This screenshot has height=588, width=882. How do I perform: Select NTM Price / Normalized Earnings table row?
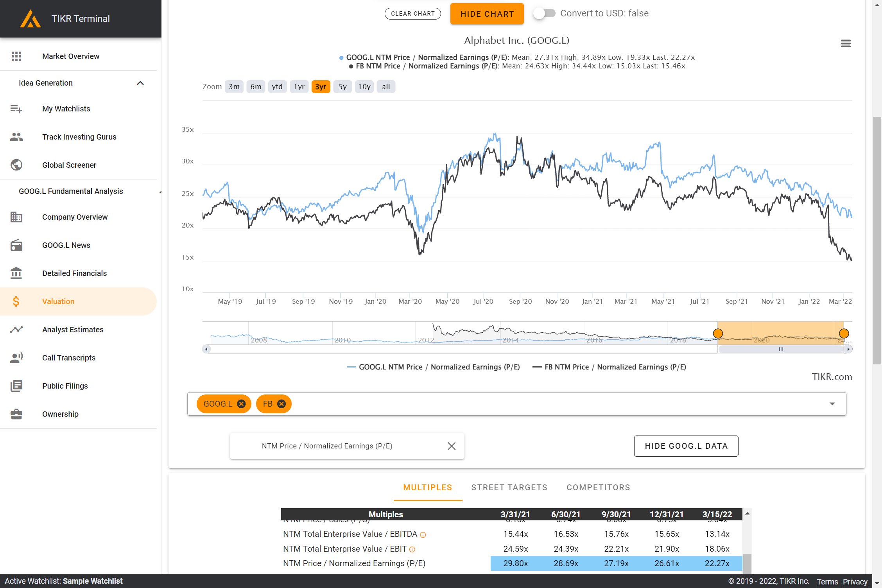(x=511, y=563)
